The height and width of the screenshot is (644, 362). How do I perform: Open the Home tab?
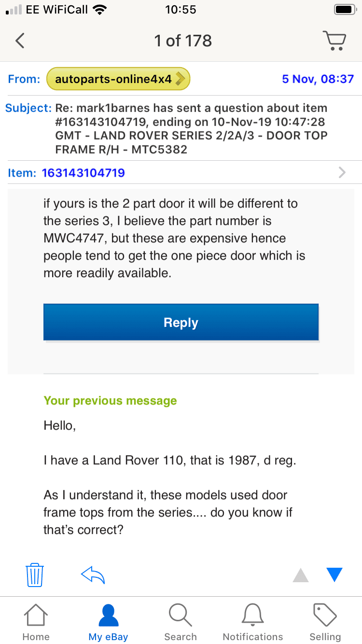[36, 623]
